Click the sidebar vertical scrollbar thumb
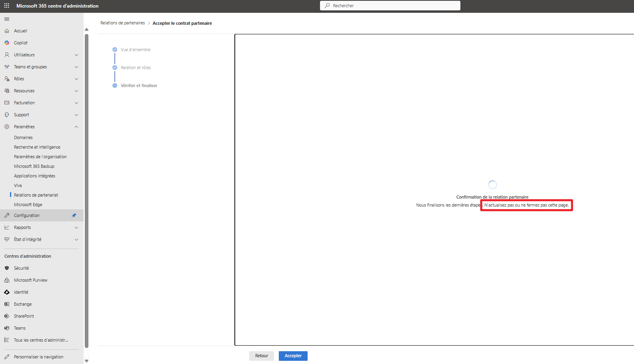 pos(86,191)
